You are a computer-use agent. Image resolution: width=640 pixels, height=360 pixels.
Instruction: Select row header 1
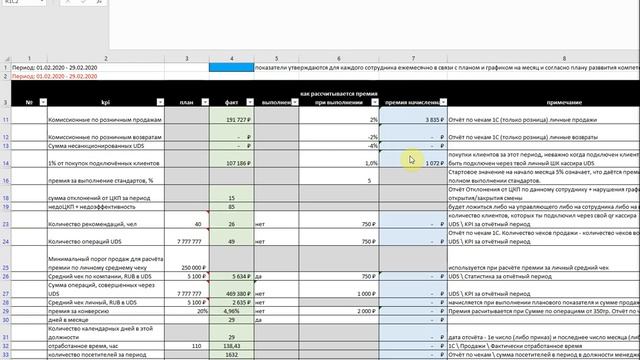pos(6,68)
